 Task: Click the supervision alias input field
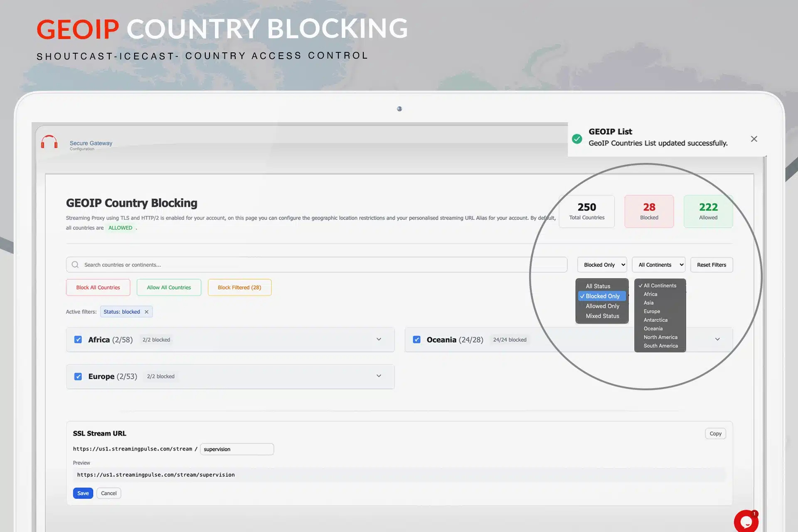pyautogui.click(x=237, y=449)
